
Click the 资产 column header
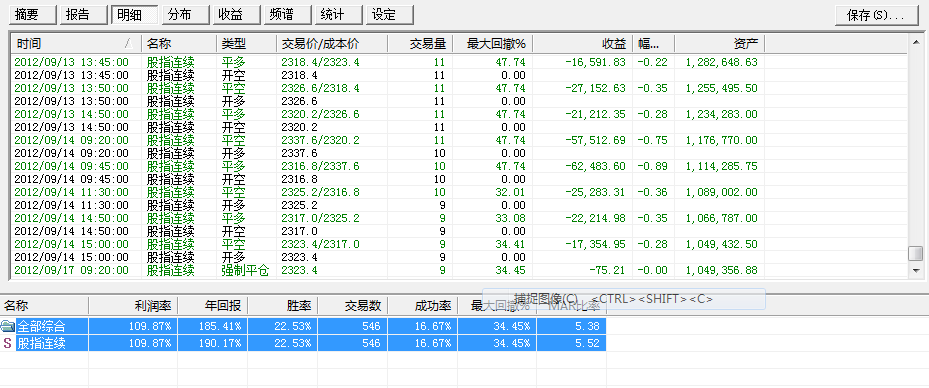719,44
